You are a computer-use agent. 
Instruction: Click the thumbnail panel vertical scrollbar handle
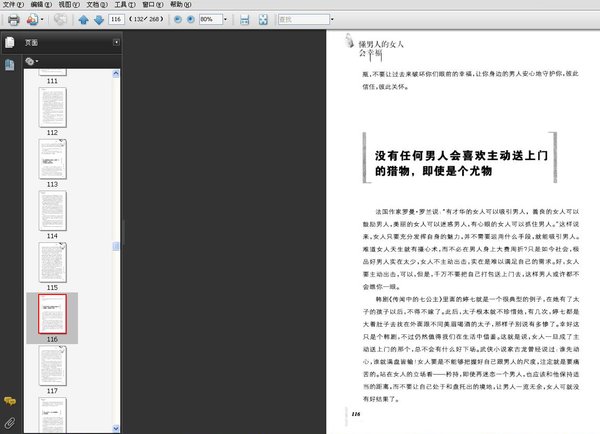(115, 246)
